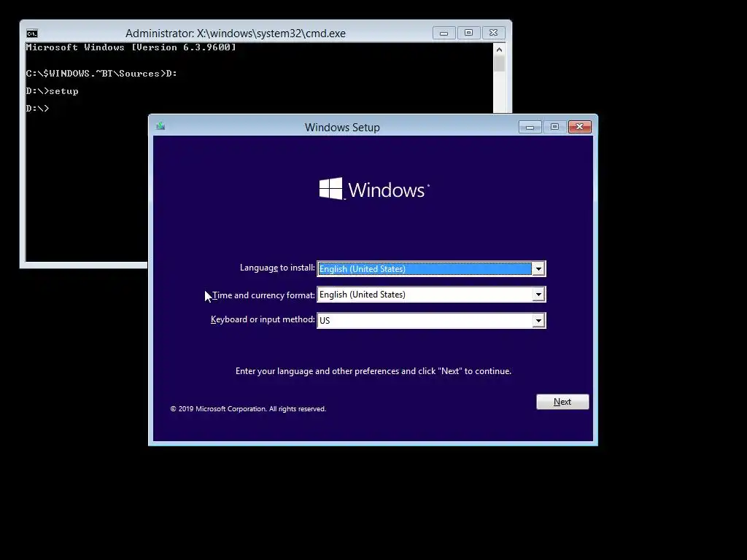Click the "D:\>setup" line in cmd
This screenshot has height=560, width=747.
coord(52,91)
